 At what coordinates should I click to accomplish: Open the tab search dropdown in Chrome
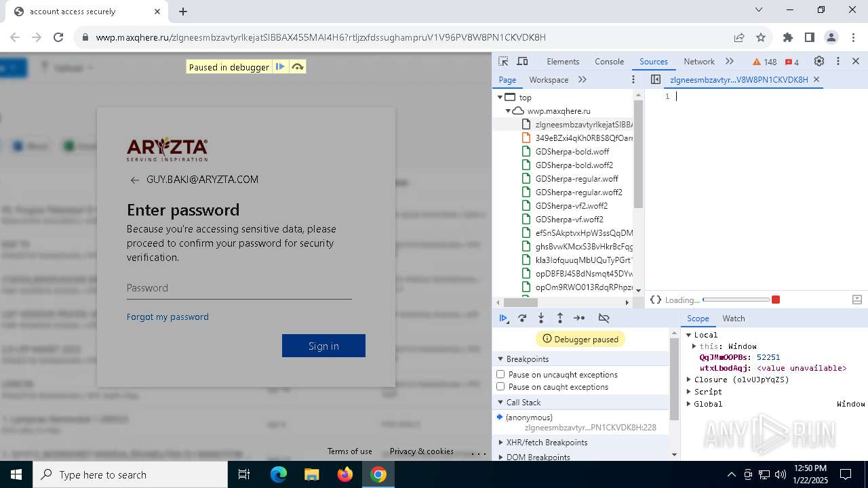click(x=759, y=10)
